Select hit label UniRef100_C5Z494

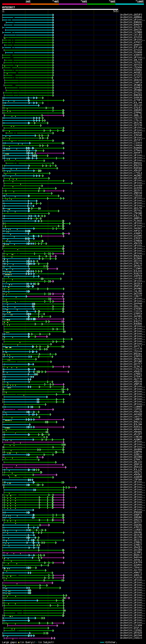131,67
